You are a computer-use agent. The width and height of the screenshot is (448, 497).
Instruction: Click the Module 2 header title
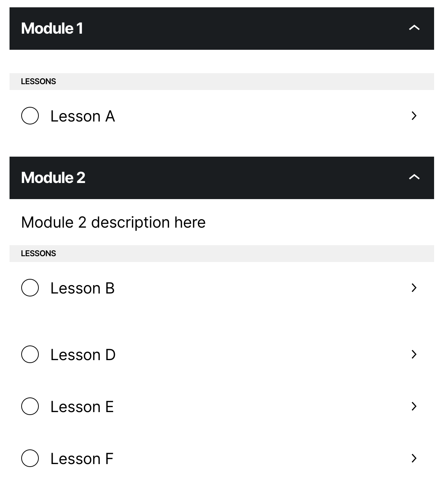click(x=53, y=178)
